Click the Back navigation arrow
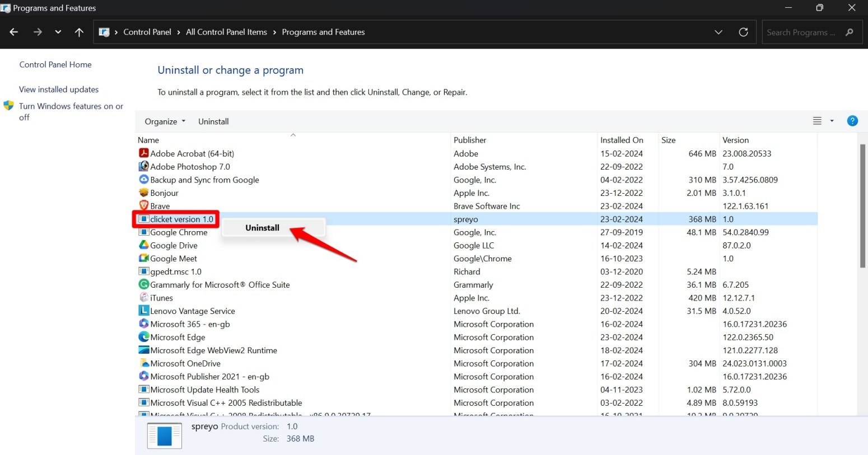 pos(14,32)
